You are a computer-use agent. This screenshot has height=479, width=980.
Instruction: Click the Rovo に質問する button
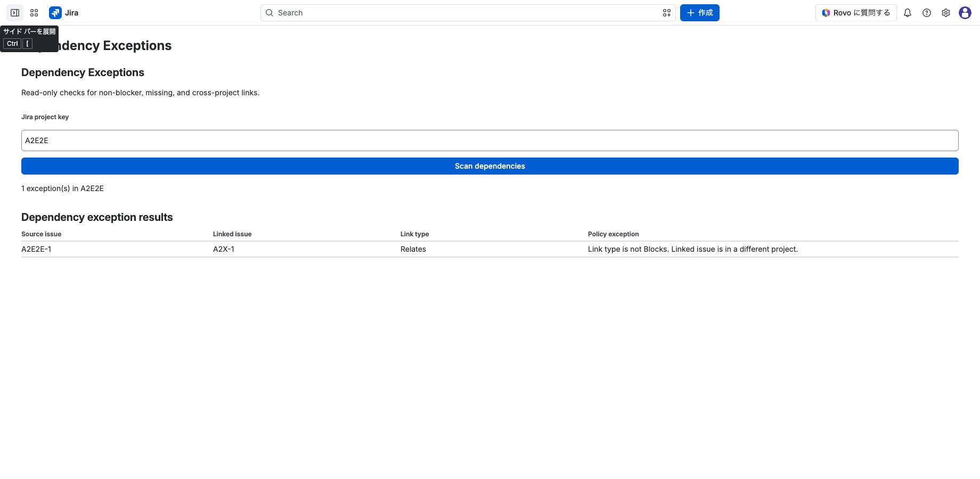pos(856,13)
